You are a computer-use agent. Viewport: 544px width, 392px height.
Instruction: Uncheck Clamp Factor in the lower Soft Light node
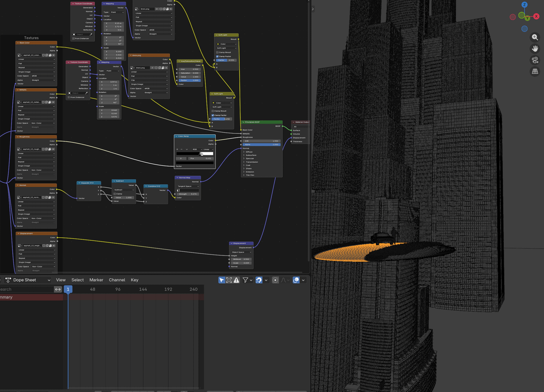213,115
